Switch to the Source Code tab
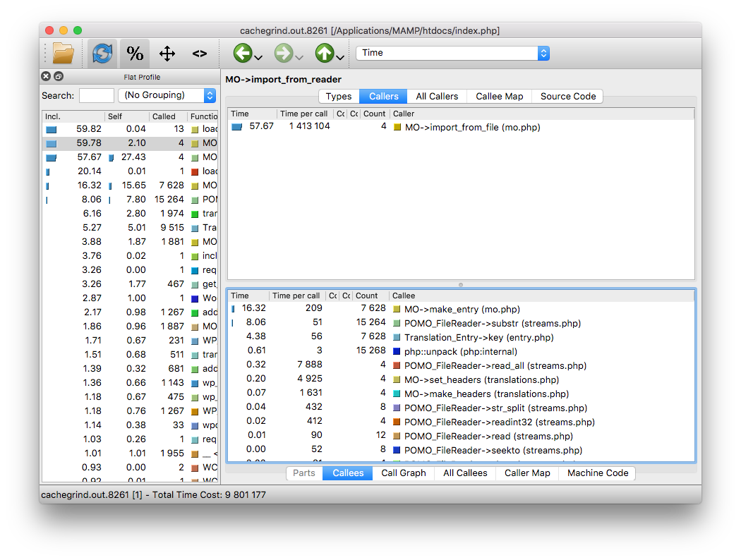Viewport: 741px width, 560px height. click(567, 97)
